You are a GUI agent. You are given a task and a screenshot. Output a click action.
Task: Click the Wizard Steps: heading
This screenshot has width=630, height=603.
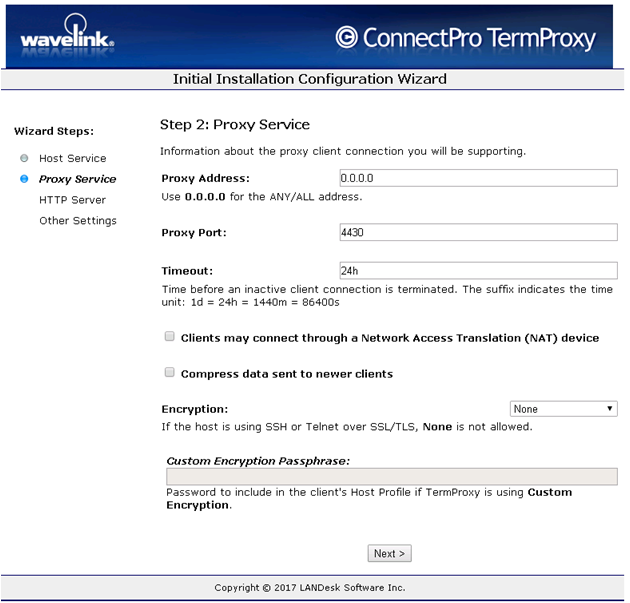(54, 131)
